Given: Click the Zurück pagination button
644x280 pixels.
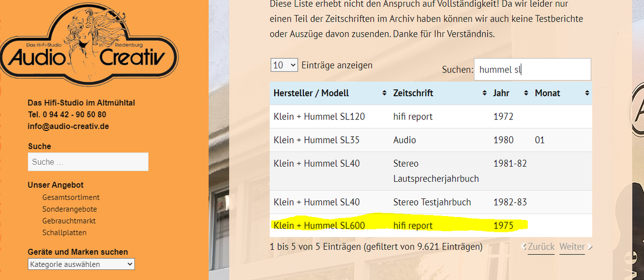Looking at the screenshot, I should click(x=541, y=247).
